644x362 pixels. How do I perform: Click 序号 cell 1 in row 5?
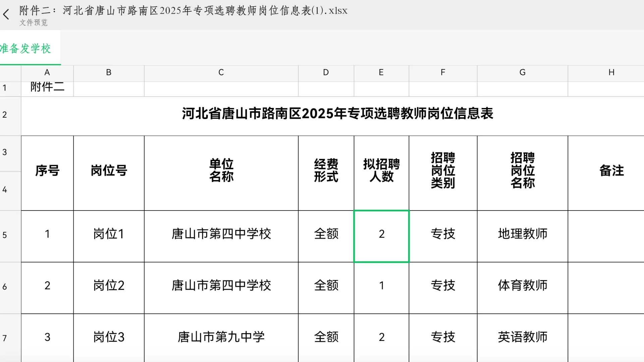coord(47,236)
